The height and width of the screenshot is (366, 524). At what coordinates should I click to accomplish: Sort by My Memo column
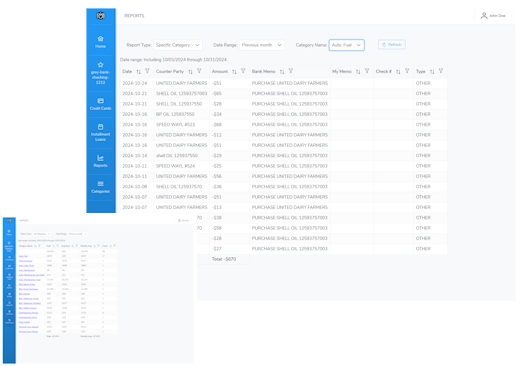pos(358,72)
